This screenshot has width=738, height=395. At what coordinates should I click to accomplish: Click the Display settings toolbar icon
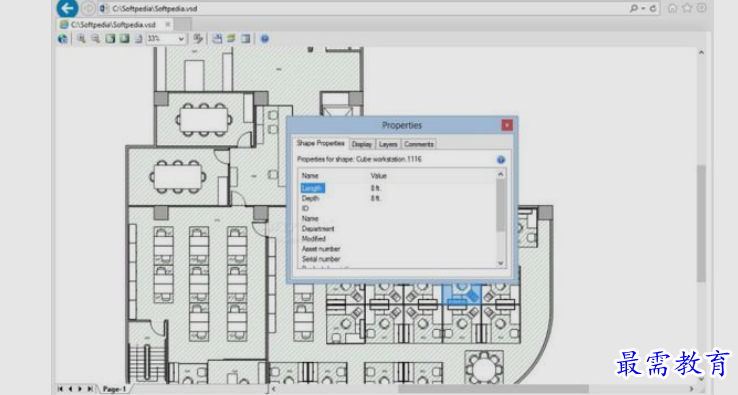tap(217, 39)
